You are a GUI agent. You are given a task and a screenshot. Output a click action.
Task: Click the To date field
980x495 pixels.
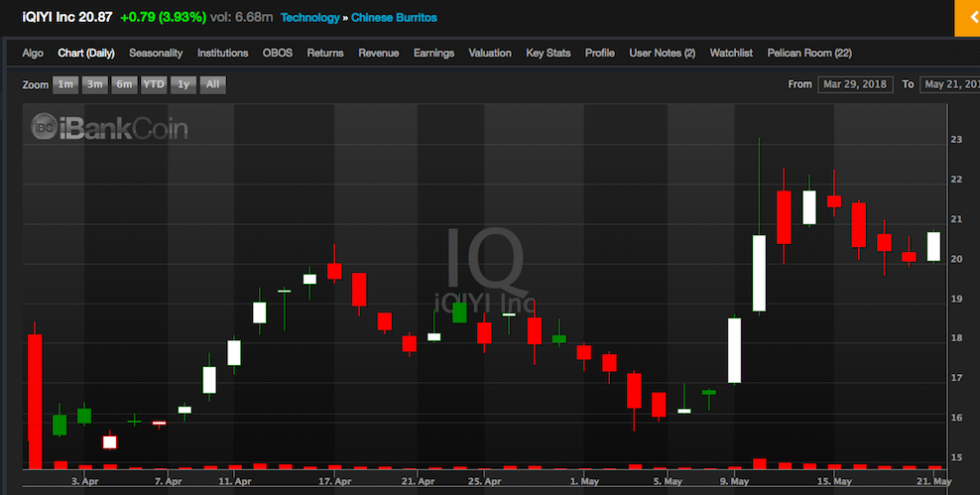(x=950, y=84)
